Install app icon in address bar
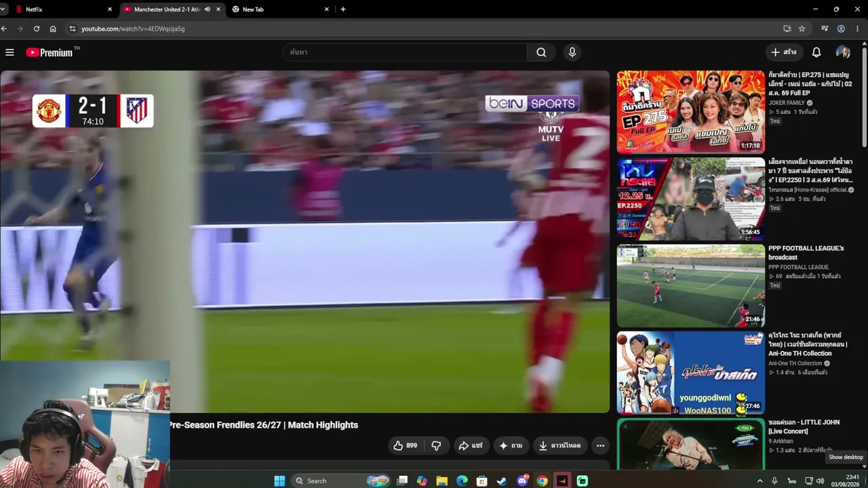 787,28
